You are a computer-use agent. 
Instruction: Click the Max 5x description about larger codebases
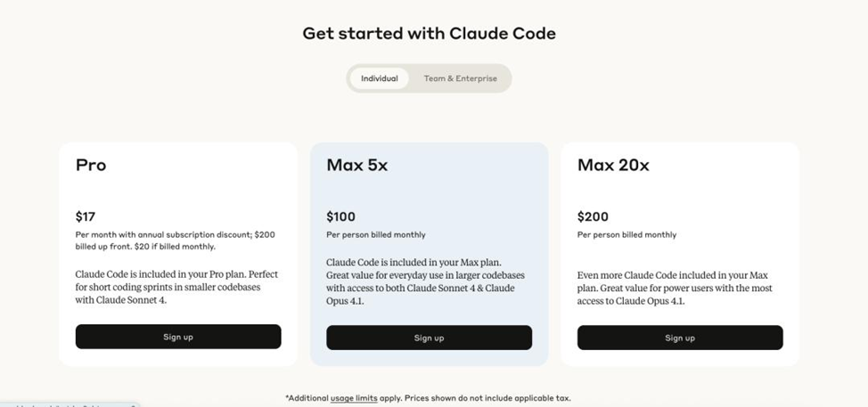426,281
